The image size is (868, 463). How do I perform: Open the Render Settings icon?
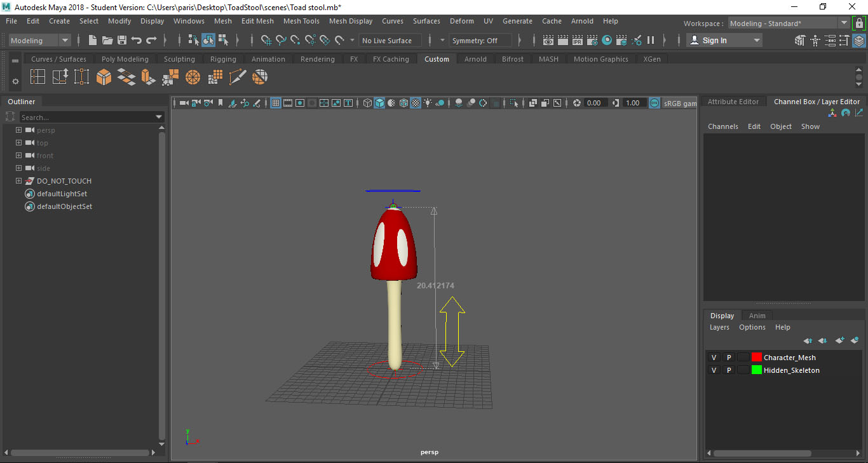click(592, 40)
